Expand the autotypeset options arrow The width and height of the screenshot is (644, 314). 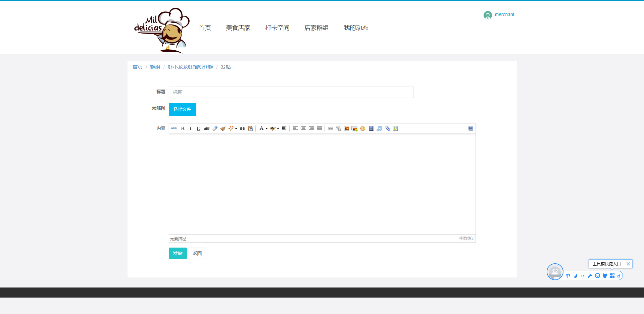236,128
